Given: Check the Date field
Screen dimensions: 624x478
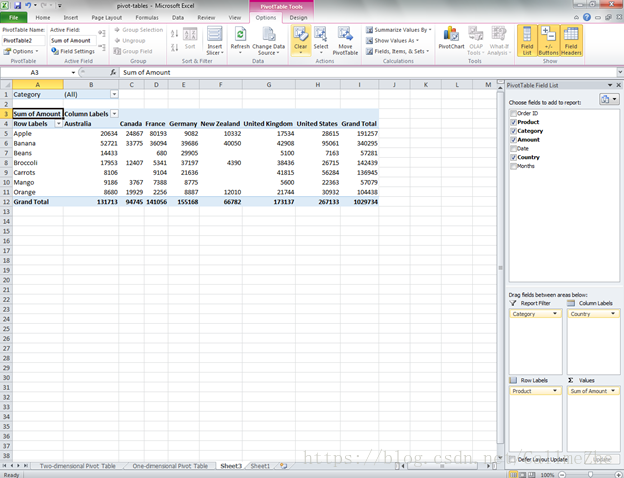Looking at the screenshot, I should pos(513,148).
